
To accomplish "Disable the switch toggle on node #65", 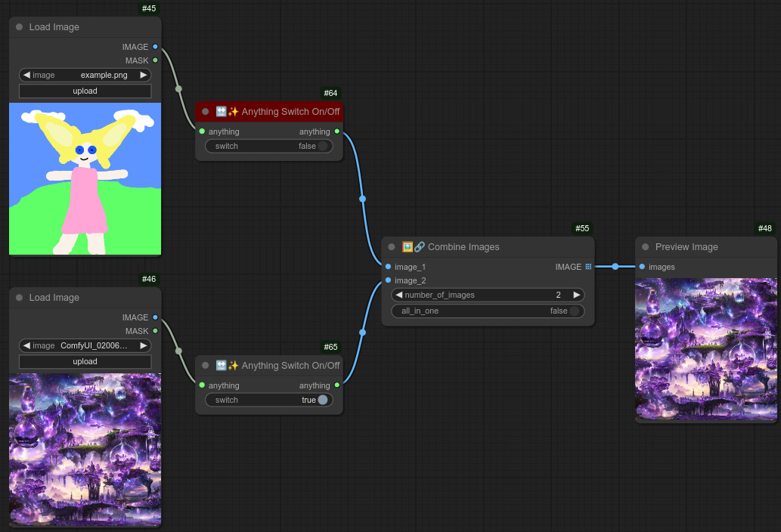I will (x=323, y=401).
